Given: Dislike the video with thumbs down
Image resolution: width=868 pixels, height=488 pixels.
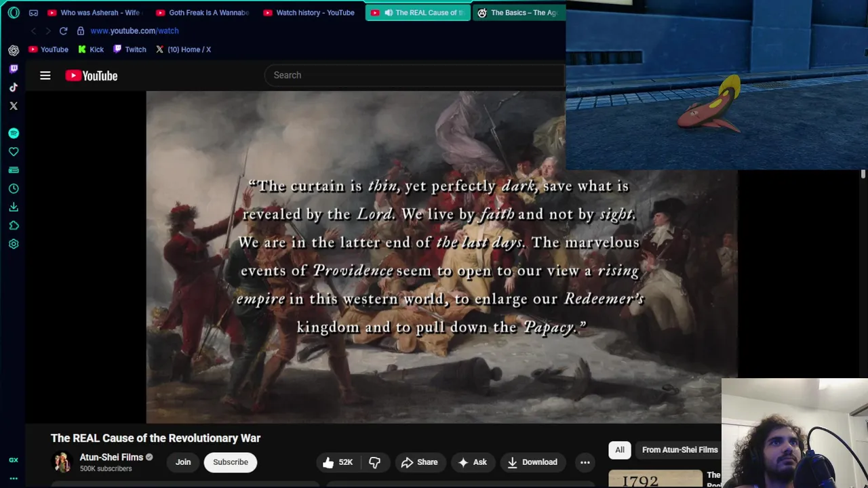Looking at the screenshot, I should (375, 462).
